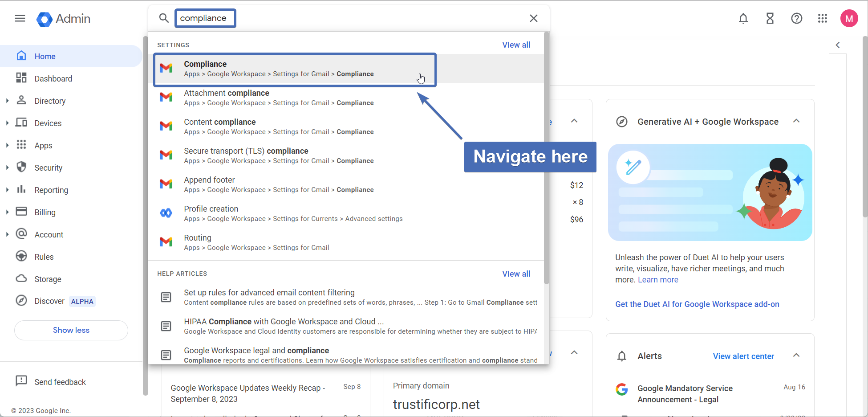
Task: Collapse the billing card chevron
Action: point(574,121)
